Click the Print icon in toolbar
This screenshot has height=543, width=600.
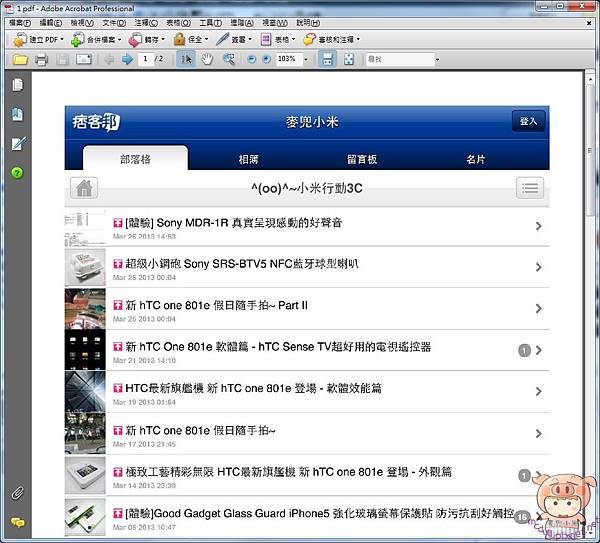(41, 59)
